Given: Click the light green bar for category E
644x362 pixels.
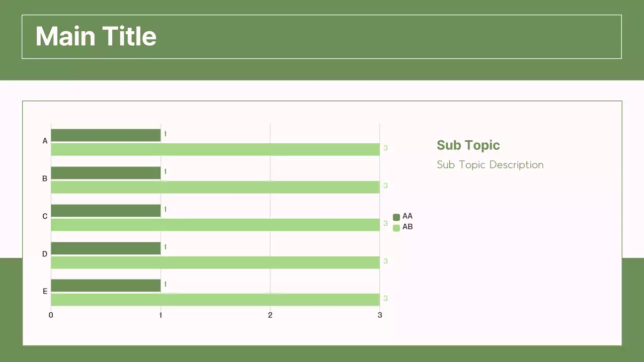Looking at the screenshot, I should tap(215, 300).
